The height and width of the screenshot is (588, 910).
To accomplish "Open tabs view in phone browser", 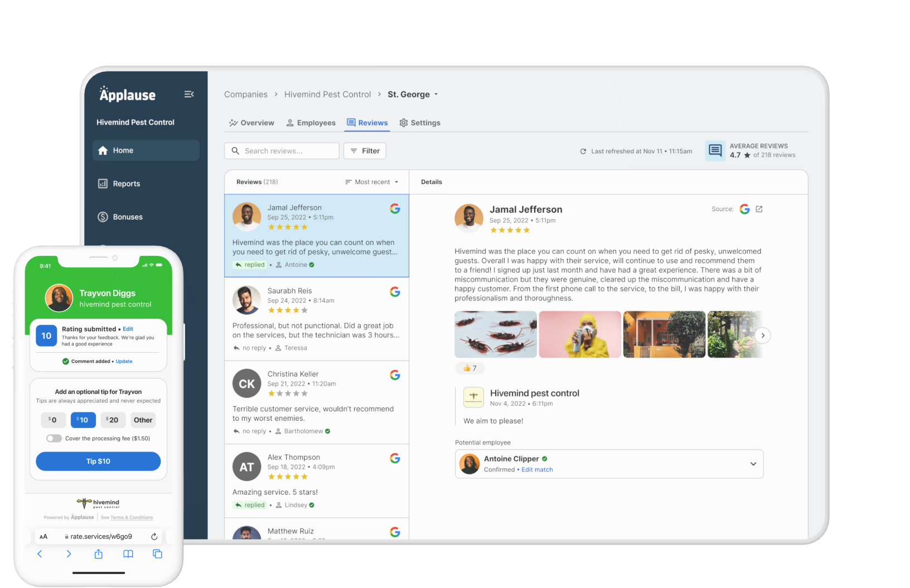I will [x=157, y=553].
